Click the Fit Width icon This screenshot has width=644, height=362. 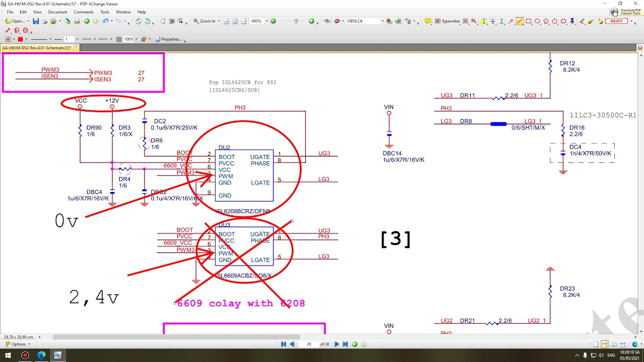click(244, 21)
